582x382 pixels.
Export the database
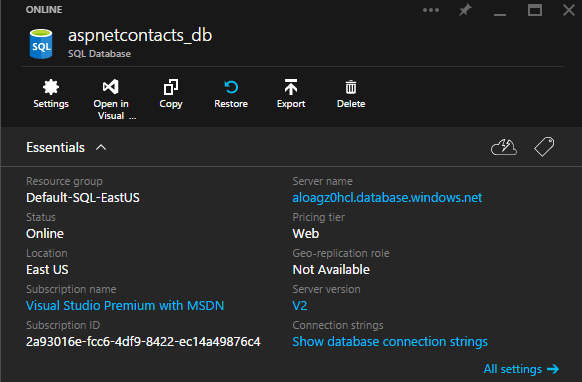pos(291,94)
